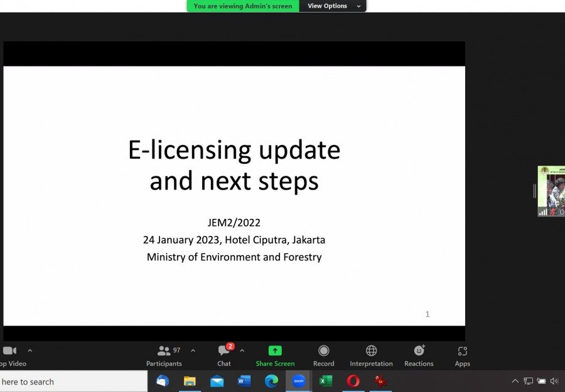Screen dimensions: 565x392
Task: Click the 'and next steps' title line
Action: tap(234, 181)
